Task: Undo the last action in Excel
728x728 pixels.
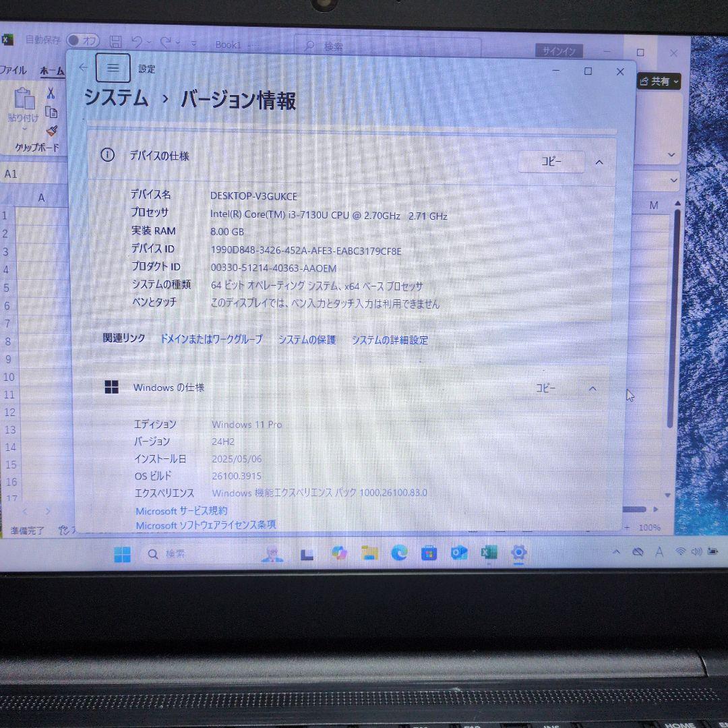Action: tap(136, 42)
